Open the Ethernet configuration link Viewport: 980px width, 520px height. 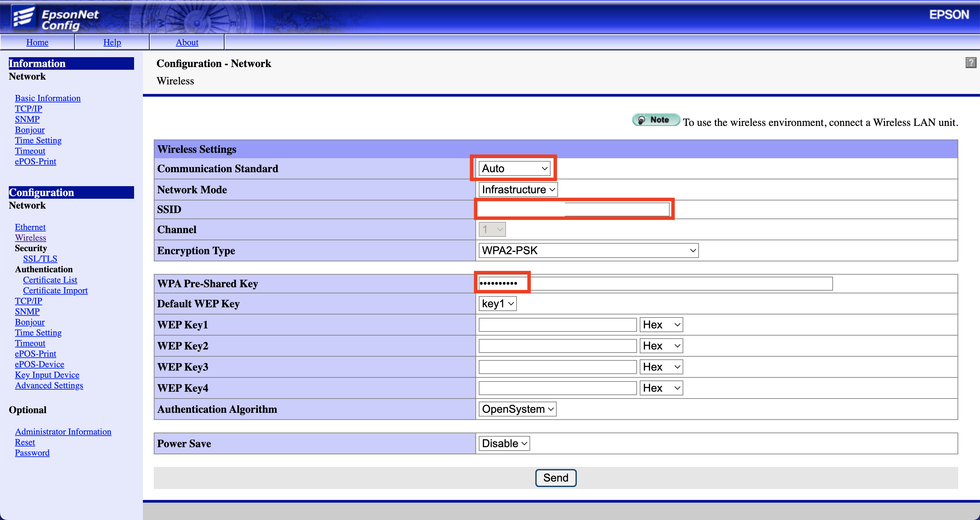pos(30,227)
